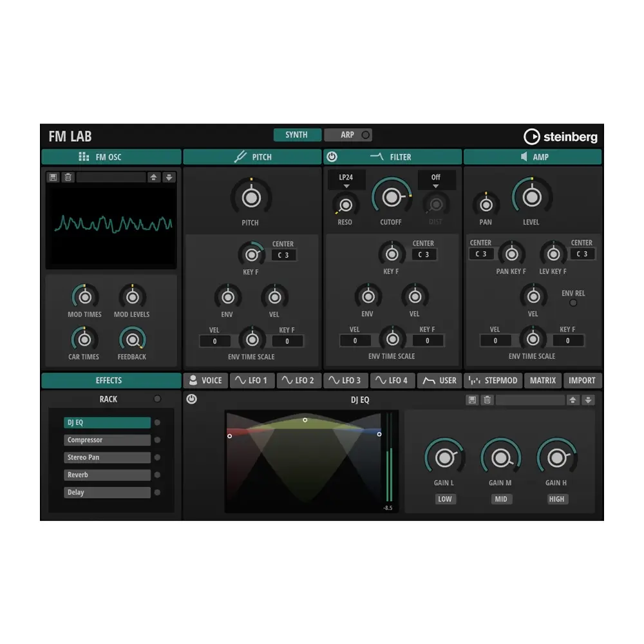This screenshot has width=644, height=644.
Task: Open the FM OSC preset name field
Action: coord(111,178)
